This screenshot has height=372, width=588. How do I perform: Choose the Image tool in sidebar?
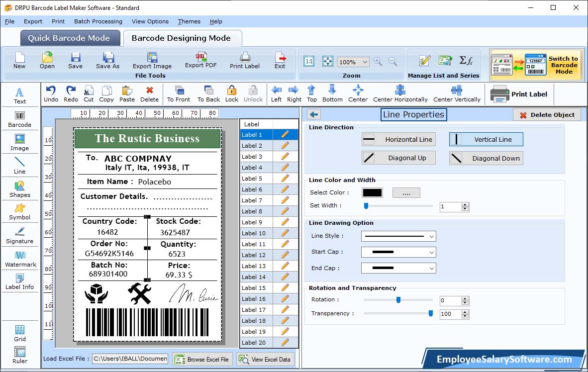point(19,143)
